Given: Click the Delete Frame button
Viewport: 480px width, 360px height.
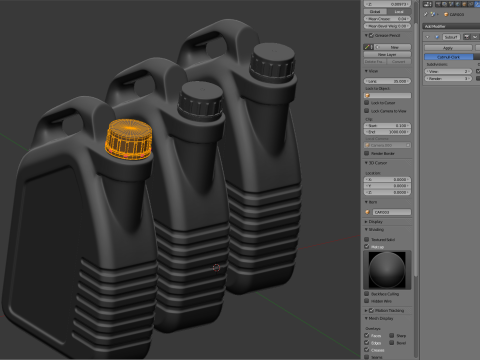Looking at the screenshot, I should tap(375, 62).
